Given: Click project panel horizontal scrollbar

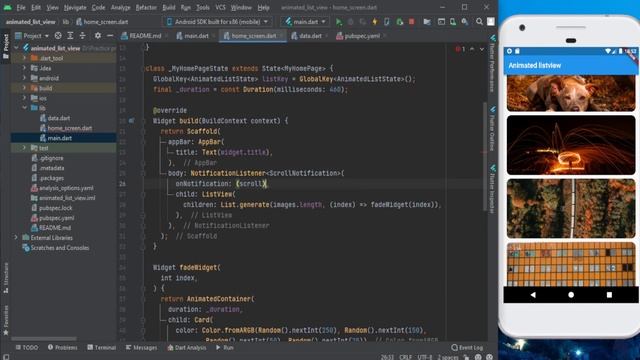Looking at the screenshot, I should click(44, 338).
